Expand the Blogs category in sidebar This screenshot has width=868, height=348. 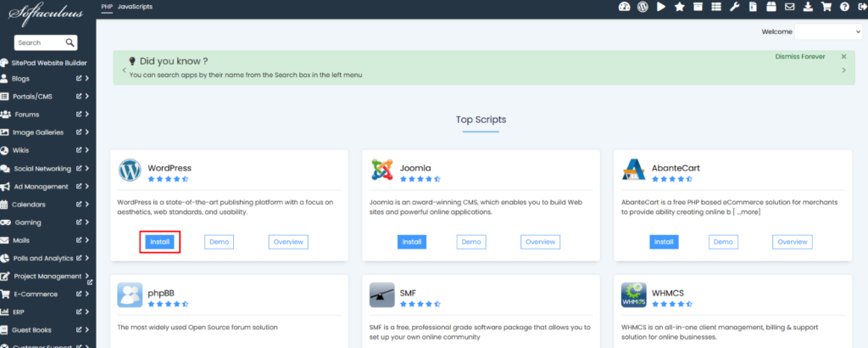click(86, 78)
